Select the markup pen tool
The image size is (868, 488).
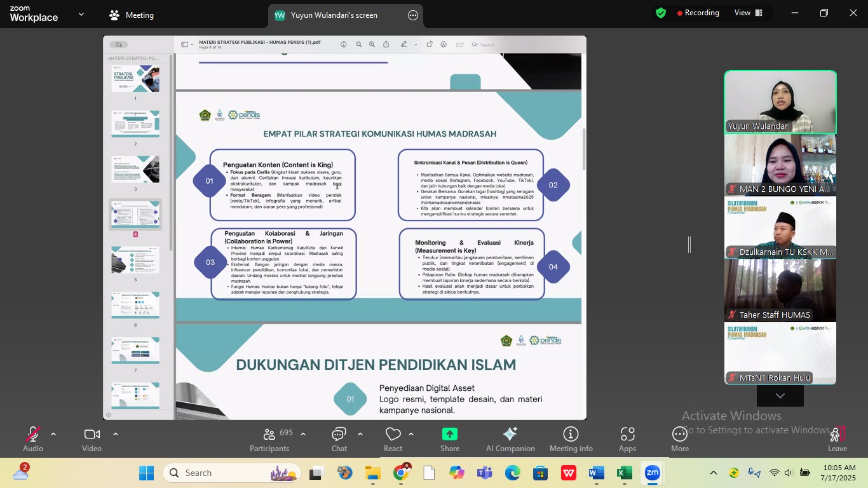404,44
